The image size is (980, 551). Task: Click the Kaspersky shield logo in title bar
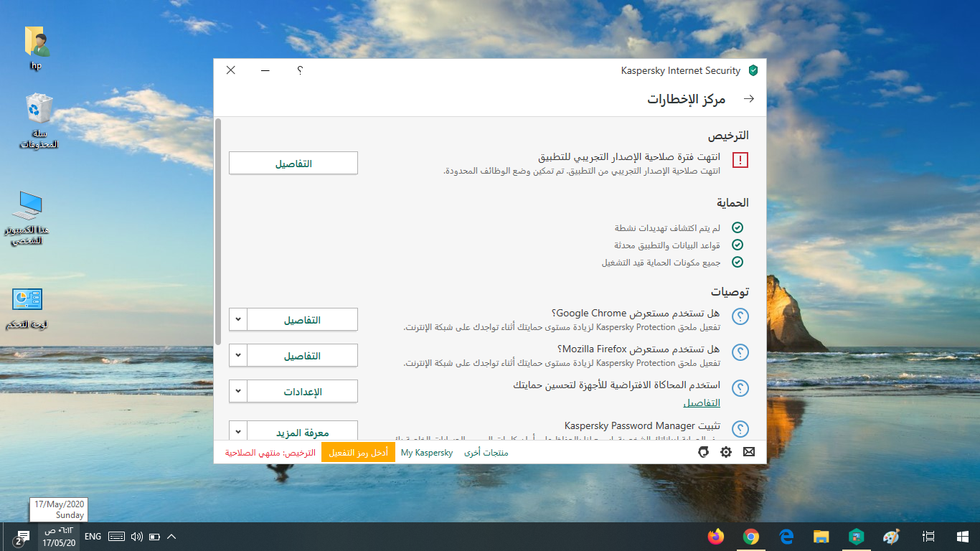(753, 70)
